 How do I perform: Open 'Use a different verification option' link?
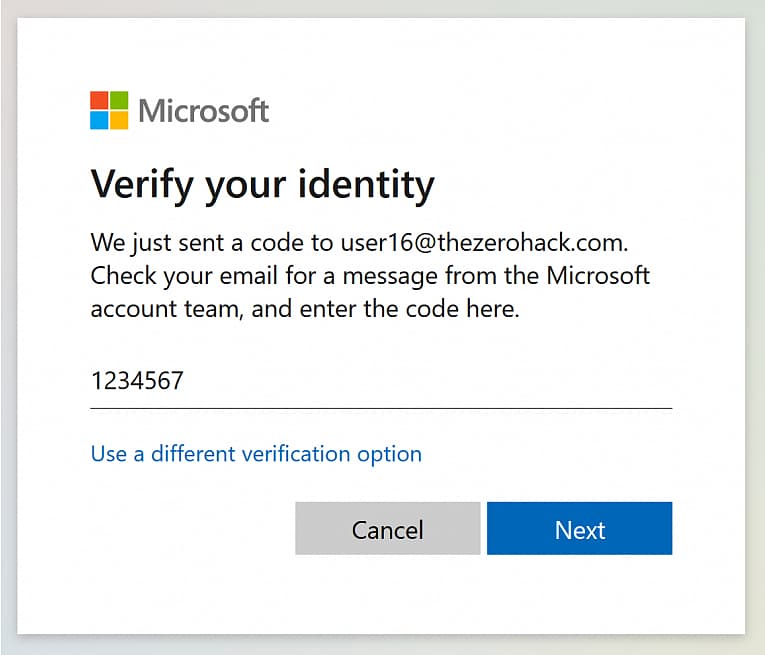[x=256, y=454]
